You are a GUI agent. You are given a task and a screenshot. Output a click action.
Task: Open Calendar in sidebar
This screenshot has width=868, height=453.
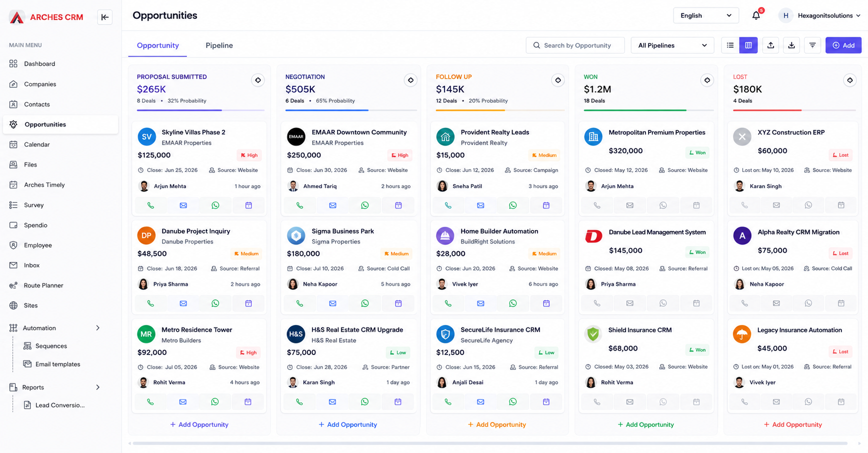(x=60, y=144)
